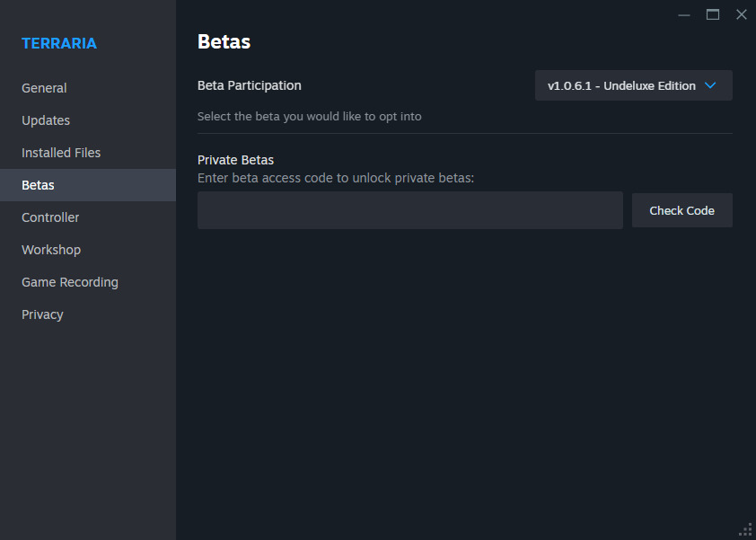756x540 pixels.
Task: Click the Betas page heading
Action: pyautogui.click(x=224, y=41)
